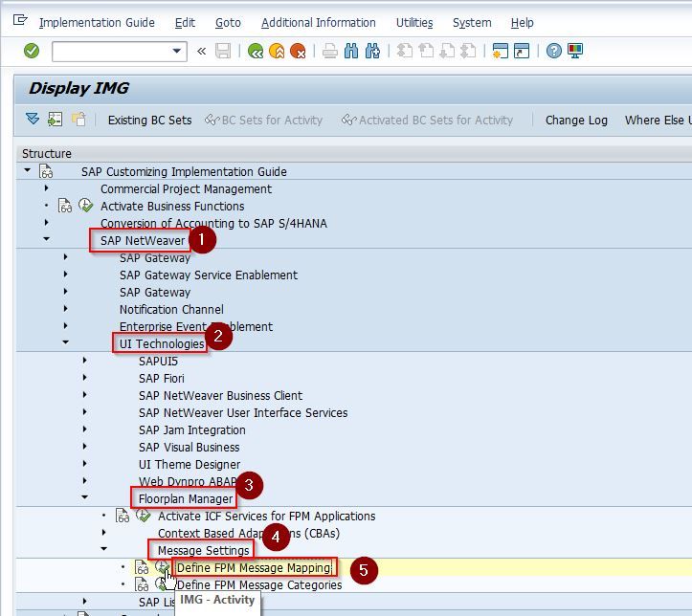Collapse the Floorplan Manager node arrow

pos(85,497)
